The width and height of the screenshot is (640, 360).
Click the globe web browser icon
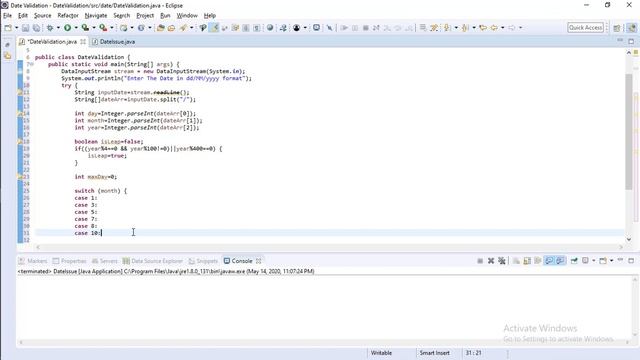pos(270,28)
